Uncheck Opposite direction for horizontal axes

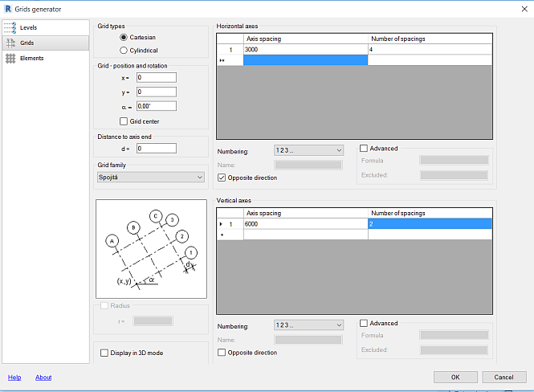pos(222,178)
